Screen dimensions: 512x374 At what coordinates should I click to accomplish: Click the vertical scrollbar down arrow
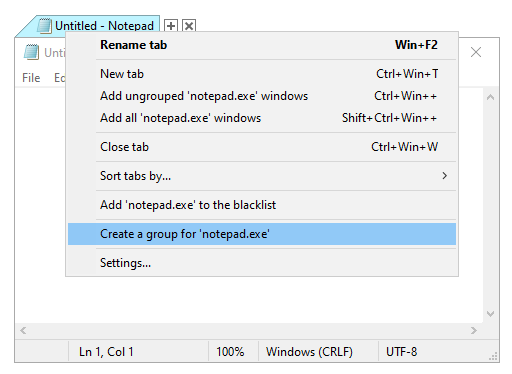point(490,314)
